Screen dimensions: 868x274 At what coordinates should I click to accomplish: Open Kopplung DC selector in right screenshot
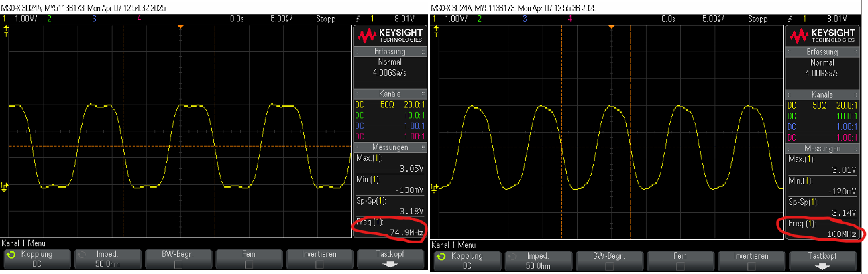(467, 260)
